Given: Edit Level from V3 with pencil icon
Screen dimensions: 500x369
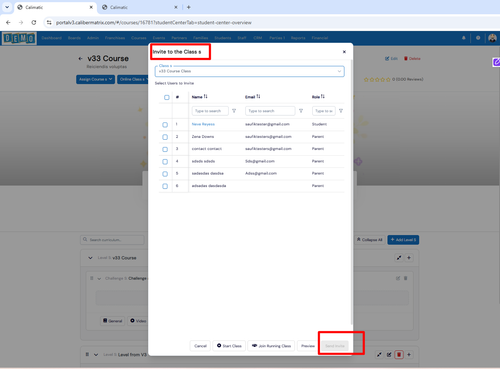Looking at the screenshot, I should (x=389, y=355).
